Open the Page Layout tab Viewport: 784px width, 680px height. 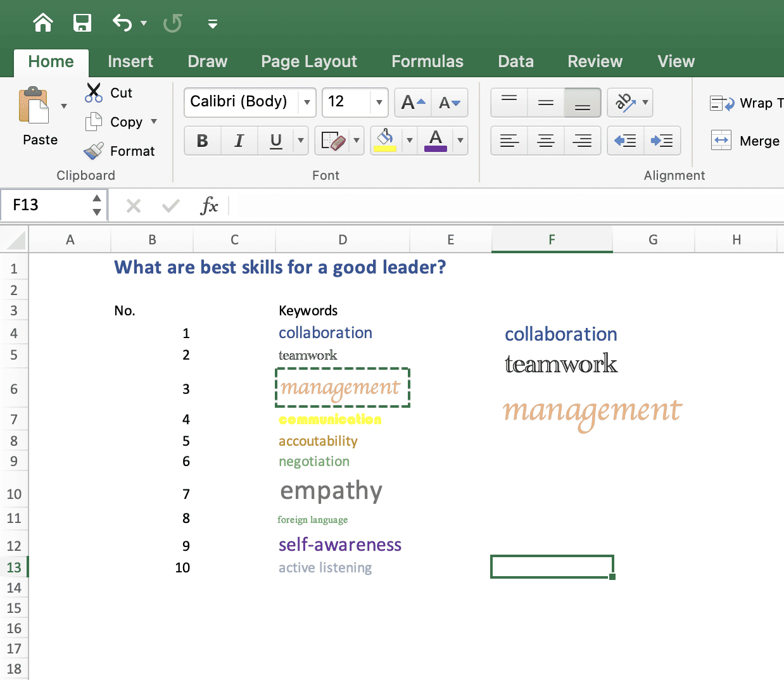(x=309, y=61)
